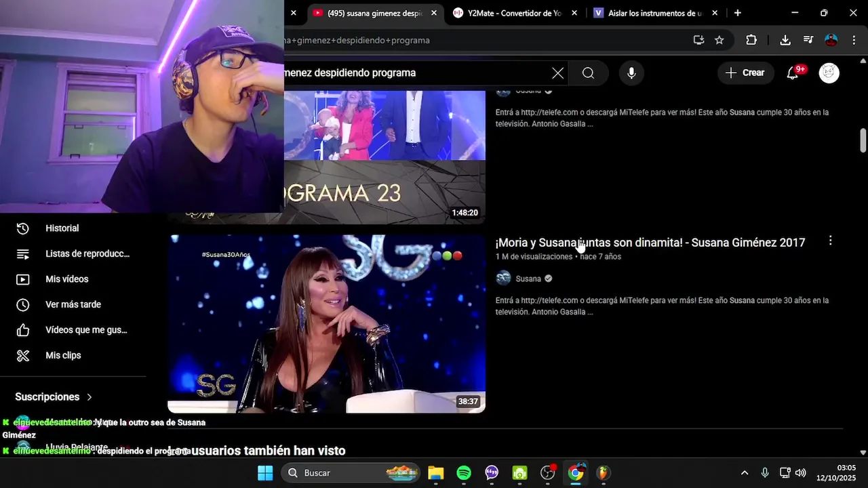Screen dimensions: 868x488
Task: Click the thumbs-up icon for liked videos
Action: (23, 330)
